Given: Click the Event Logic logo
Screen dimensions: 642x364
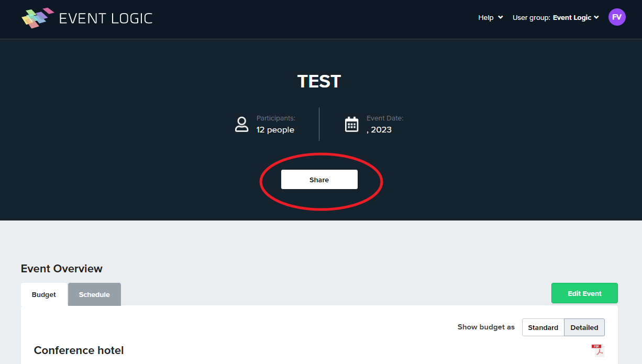Looking at the screenshot, I should point(87,18).
